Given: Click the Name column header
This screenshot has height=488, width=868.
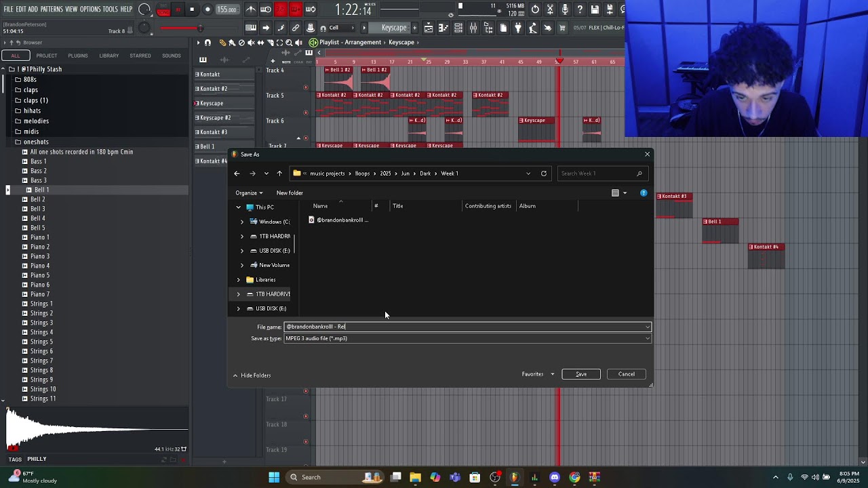Looking at the screenshot, I should (321, 206).
